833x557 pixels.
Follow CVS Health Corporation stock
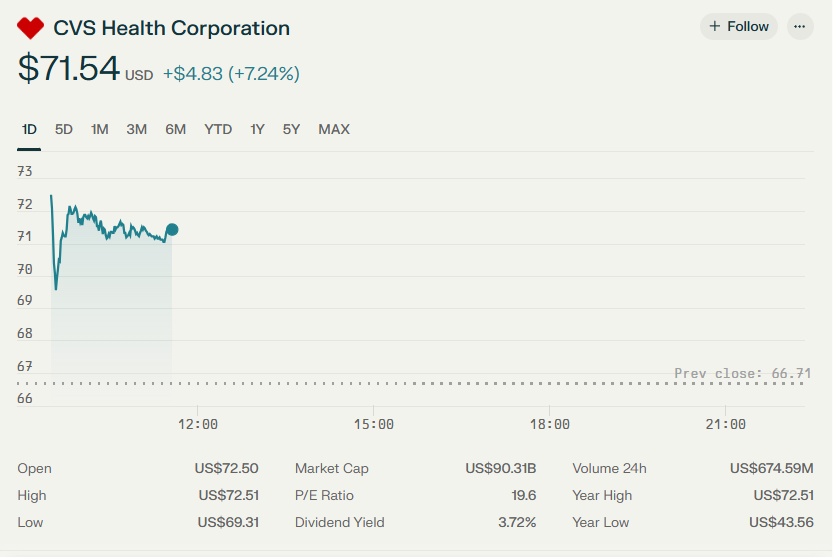[739, 27]
